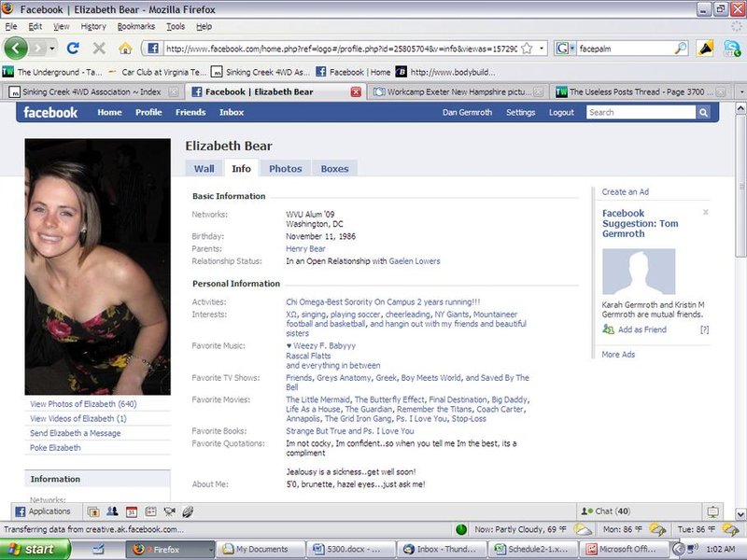The image size is (747, 560).
Task: Open the Car Club at Virginia Tech bookmark
Action: point(156,72)
